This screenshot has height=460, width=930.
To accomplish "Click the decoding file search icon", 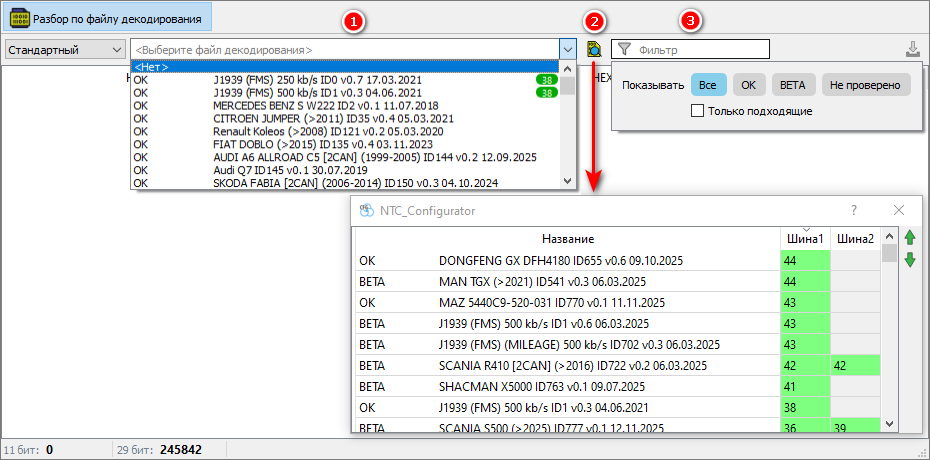I will click(594, 49).
